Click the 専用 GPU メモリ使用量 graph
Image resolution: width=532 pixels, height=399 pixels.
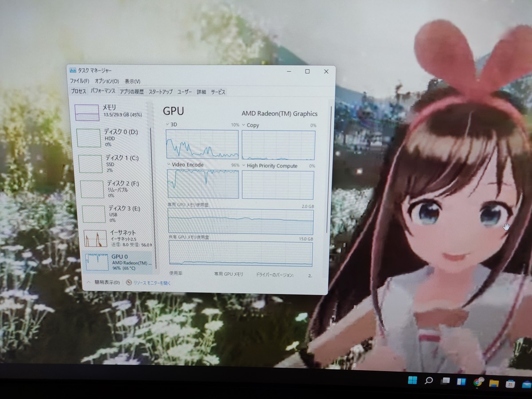[x=241, y=222]
